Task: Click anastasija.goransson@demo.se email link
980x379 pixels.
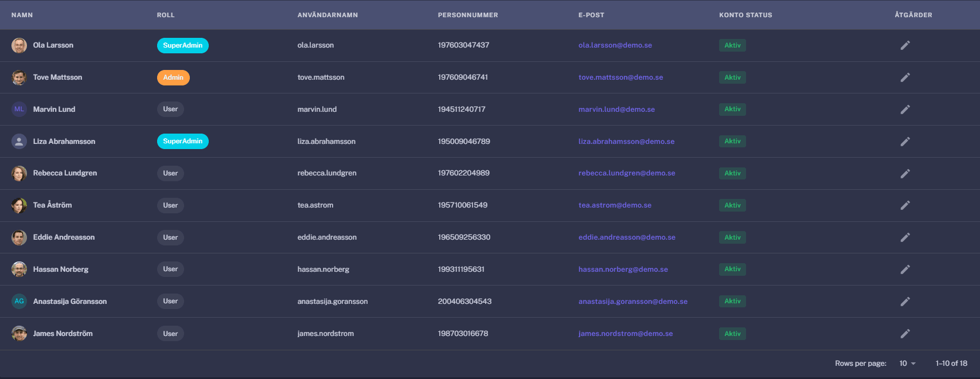Action: pyautogui.click(x=632, y=302)
